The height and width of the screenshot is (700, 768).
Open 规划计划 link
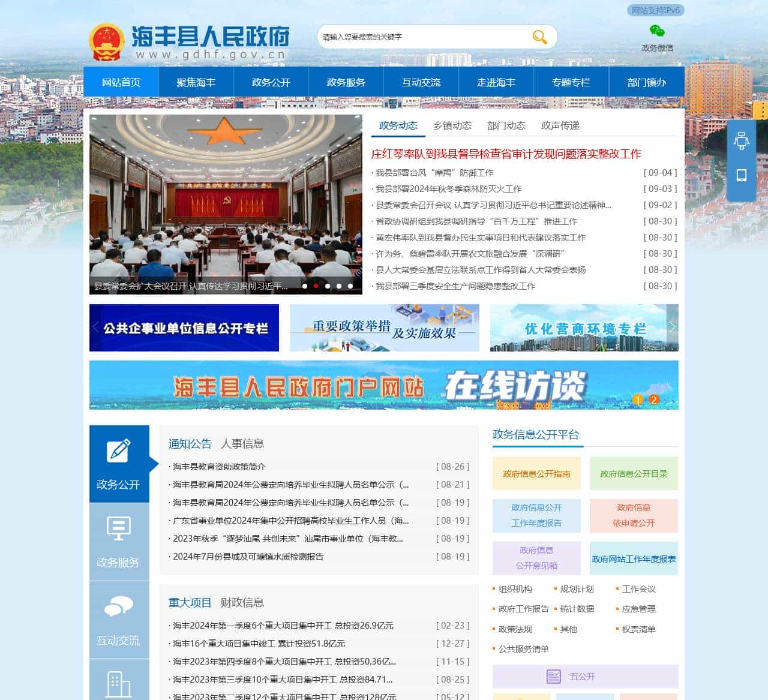(577, 589)
